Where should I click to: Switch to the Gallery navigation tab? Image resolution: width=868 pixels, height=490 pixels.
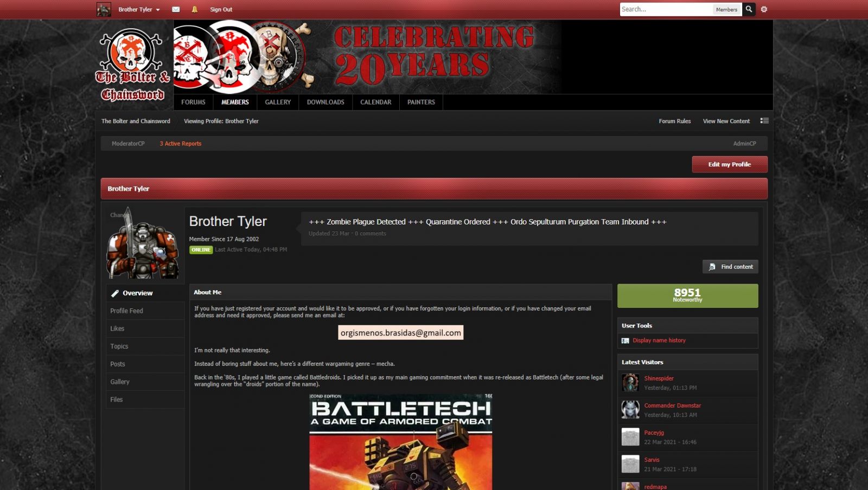click(x=278, y=102)
